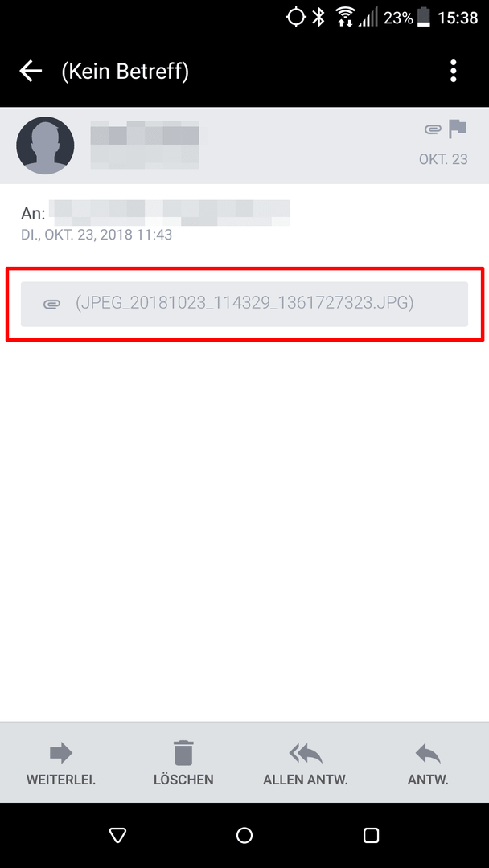Tap the (Kein Betreff) subject title
Screen dimensions: 489x868
(x=125, y=71)
